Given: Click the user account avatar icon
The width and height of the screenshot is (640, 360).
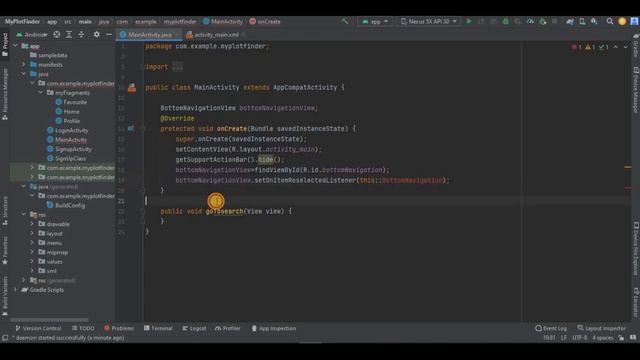Looking at the screenshot, I should [x=635, y=21].
